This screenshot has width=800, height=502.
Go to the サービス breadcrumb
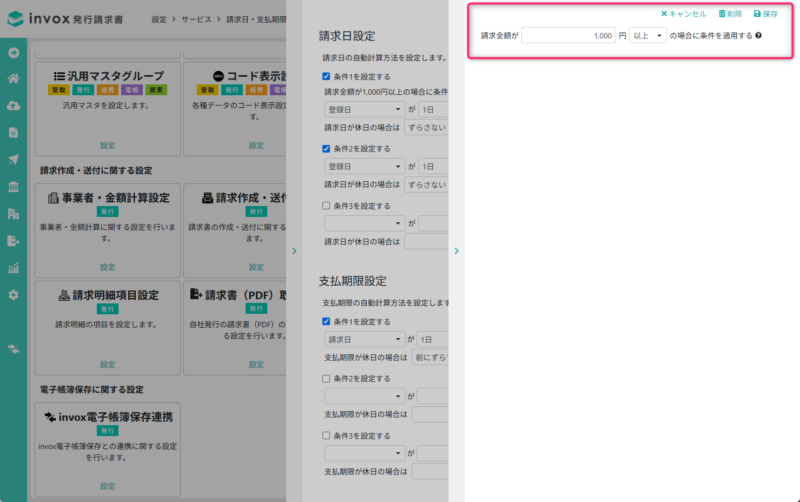click(x=196, y=19)
